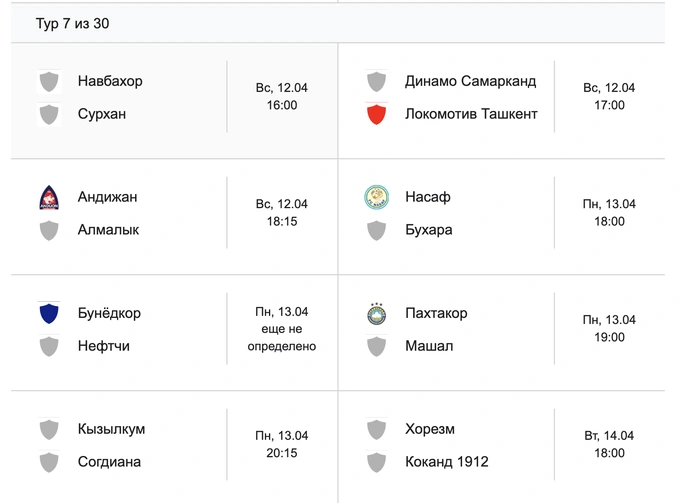Image resolution: width=680 pixels, height=503 pixels.
Task: Click the Навбахор placeholder shield icon
Action: [x=49, y=81]
